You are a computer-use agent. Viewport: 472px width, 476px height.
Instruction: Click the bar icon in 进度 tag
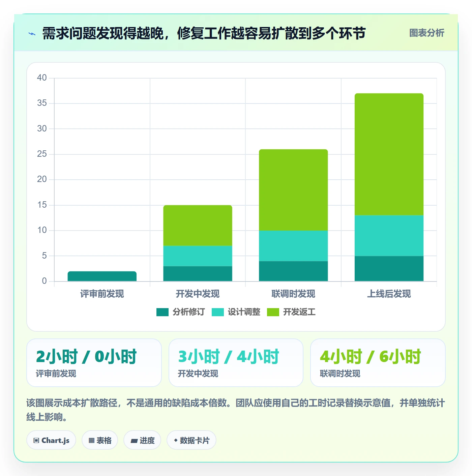click(134, 441)
